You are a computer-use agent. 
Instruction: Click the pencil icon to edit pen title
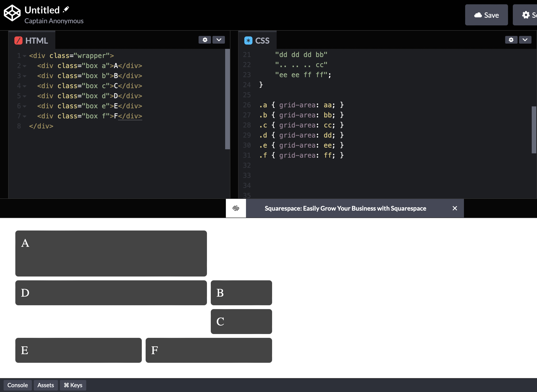pyautogui.click(x=66, y=10)
